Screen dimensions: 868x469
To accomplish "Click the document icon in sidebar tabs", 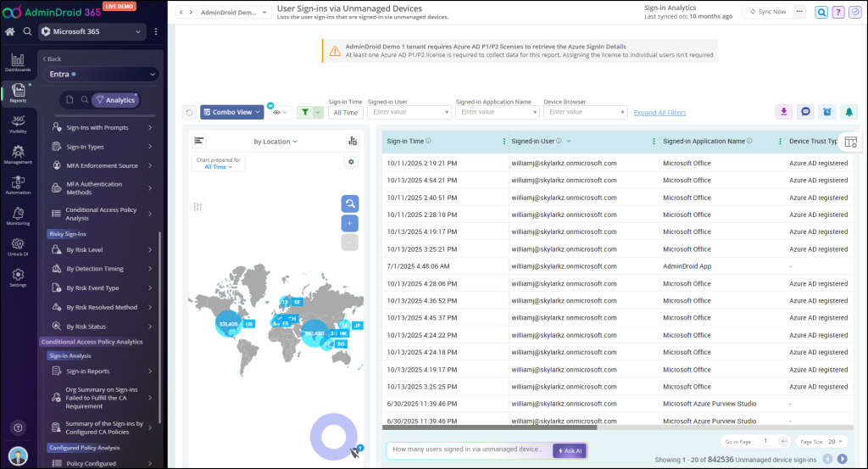I will tap(70, 100).
